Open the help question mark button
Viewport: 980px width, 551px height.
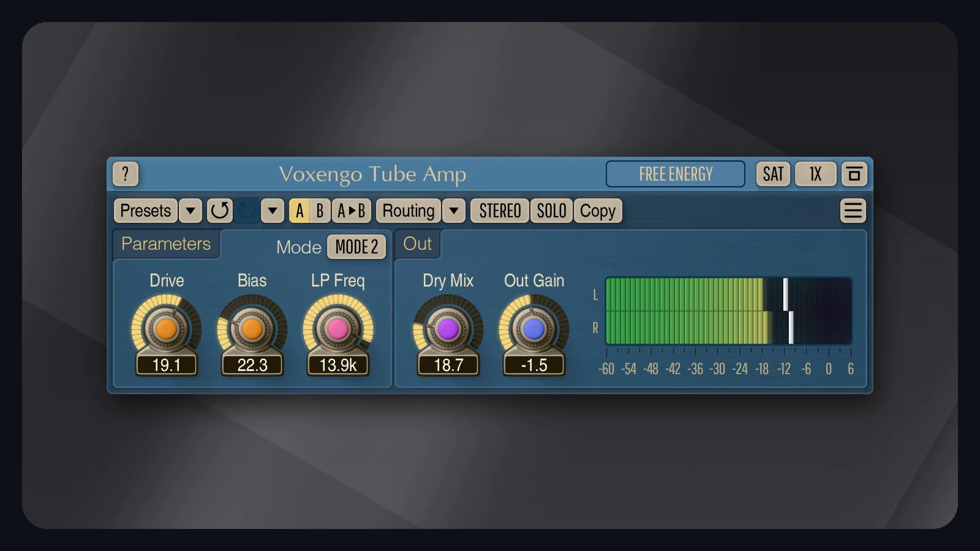126,174
